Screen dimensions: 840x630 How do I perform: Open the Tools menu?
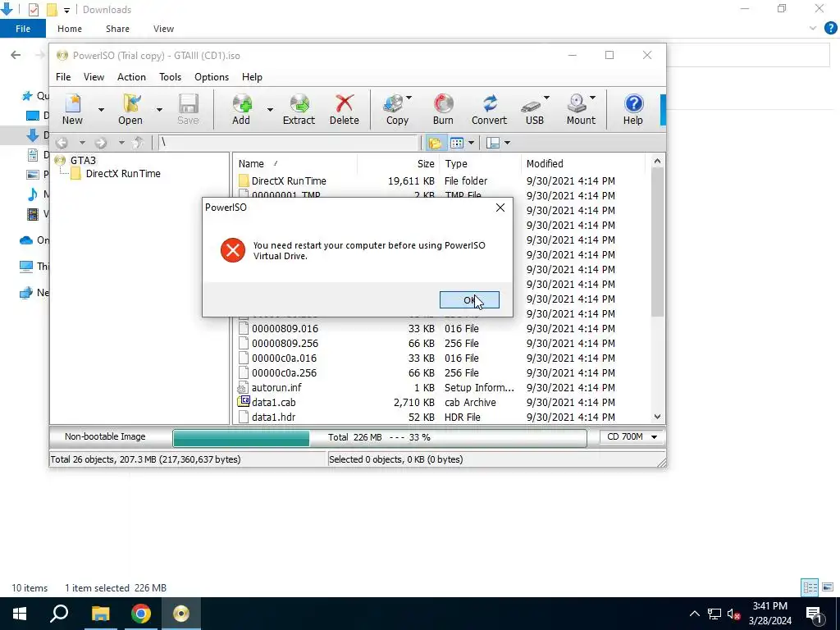tap(171, 76)
